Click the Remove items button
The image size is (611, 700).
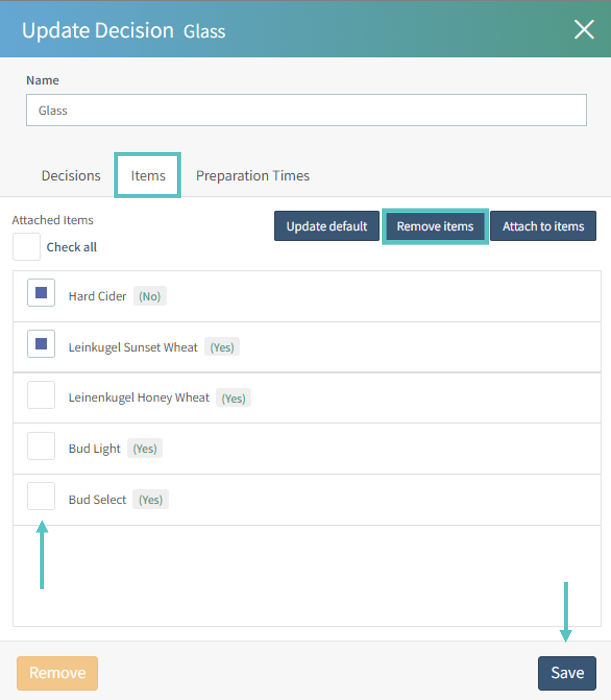click(x=435, y=226)
